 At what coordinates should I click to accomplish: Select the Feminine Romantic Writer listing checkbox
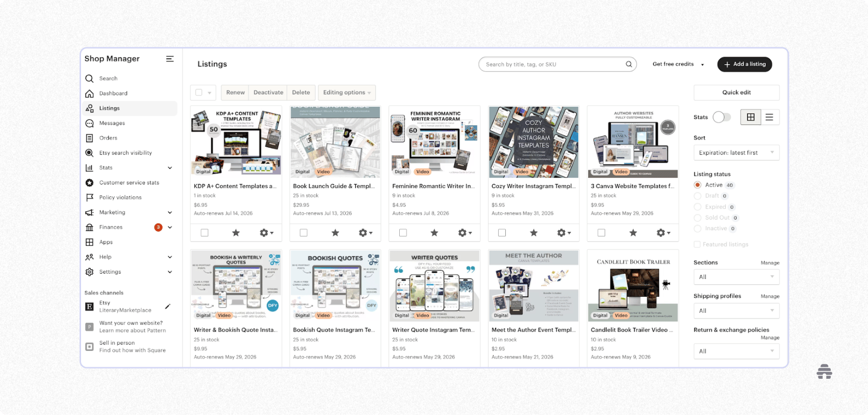click(403, 233)
